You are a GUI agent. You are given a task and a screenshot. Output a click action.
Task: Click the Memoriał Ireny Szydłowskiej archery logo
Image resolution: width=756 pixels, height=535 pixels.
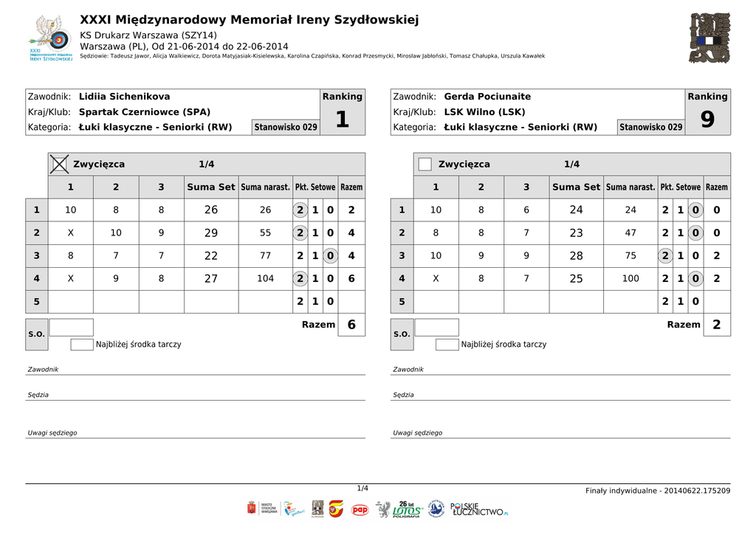click(50, 39)
